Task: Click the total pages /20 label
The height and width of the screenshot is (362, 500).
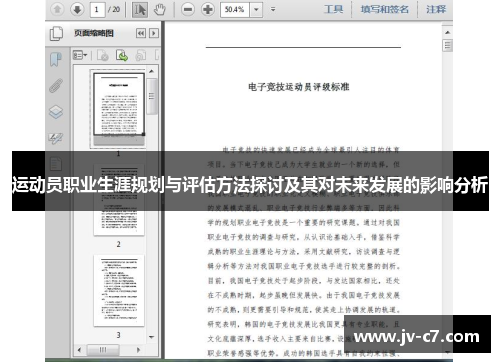Action: click(114, 9)
